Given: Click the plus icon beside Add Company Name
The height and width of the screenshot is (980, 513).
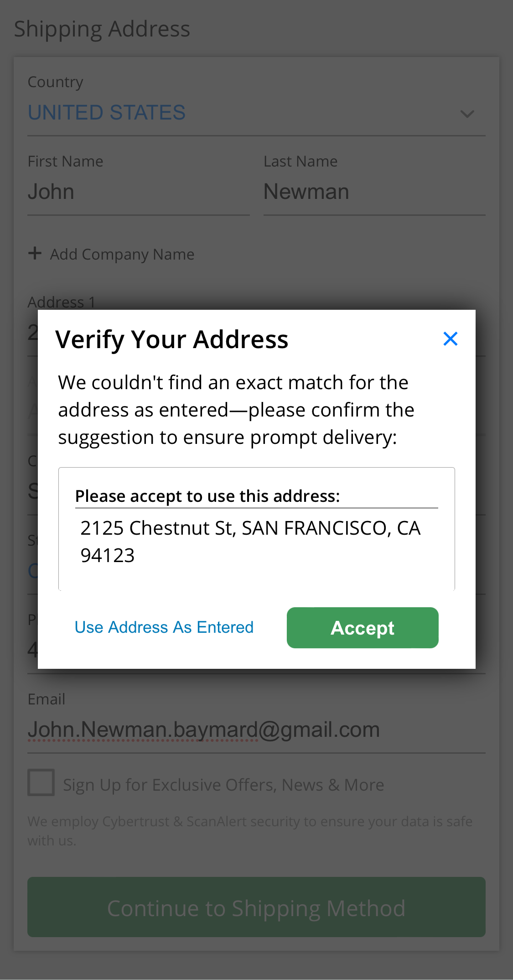Looking at the screenshot, I should tap(35, 253).
